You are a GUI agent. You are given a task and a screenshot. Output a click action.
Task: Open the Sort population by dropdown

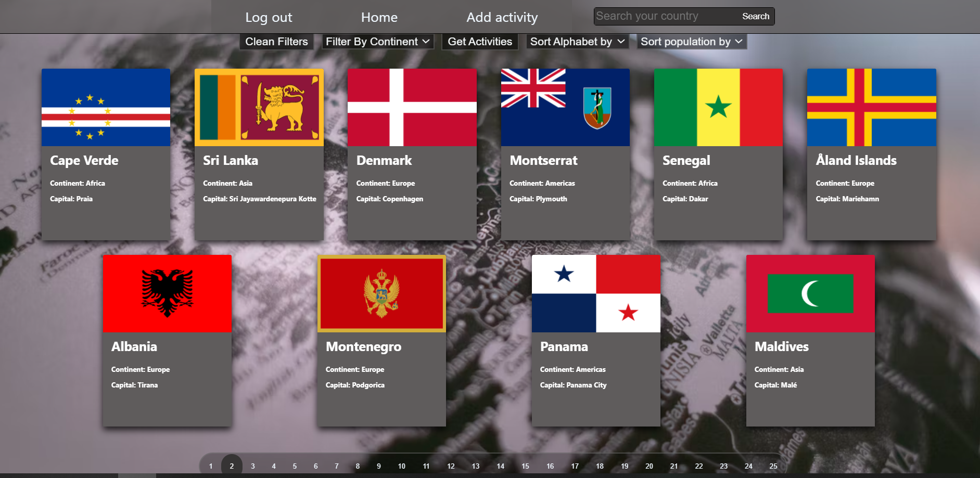pyautogui.click(x=692, y=42)
